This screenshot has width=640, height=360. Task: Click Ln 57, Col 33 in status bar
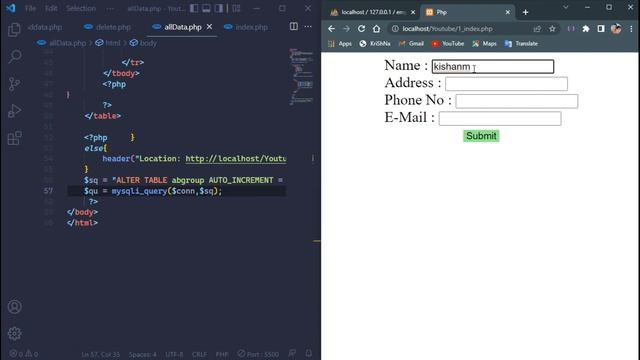[100, 354]
